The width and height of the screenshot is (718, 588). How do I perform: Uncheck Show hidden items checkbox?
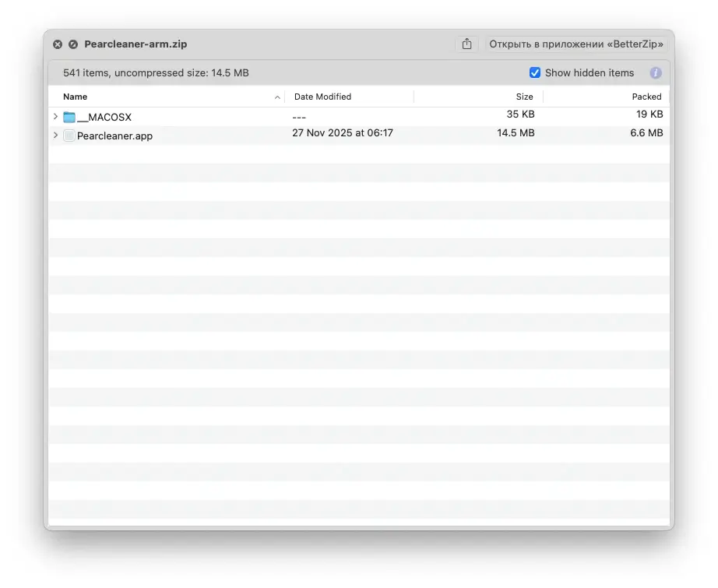coord(534,72)
